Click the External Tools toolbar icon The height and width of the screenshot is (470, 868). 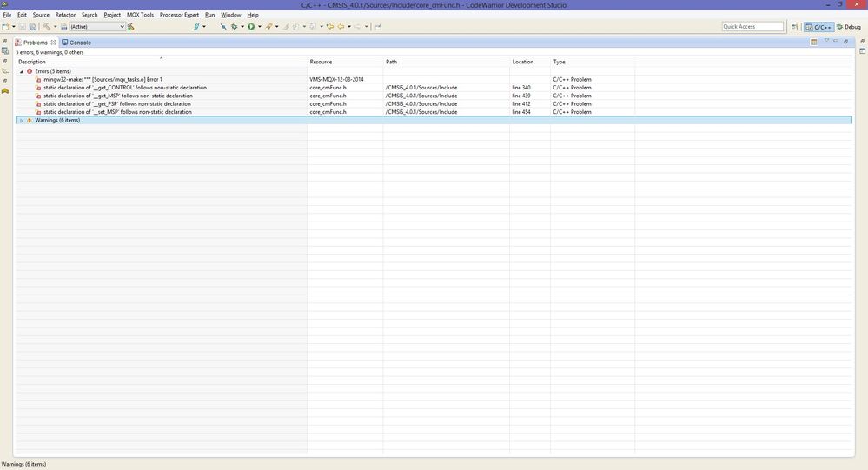click(268, 27)
